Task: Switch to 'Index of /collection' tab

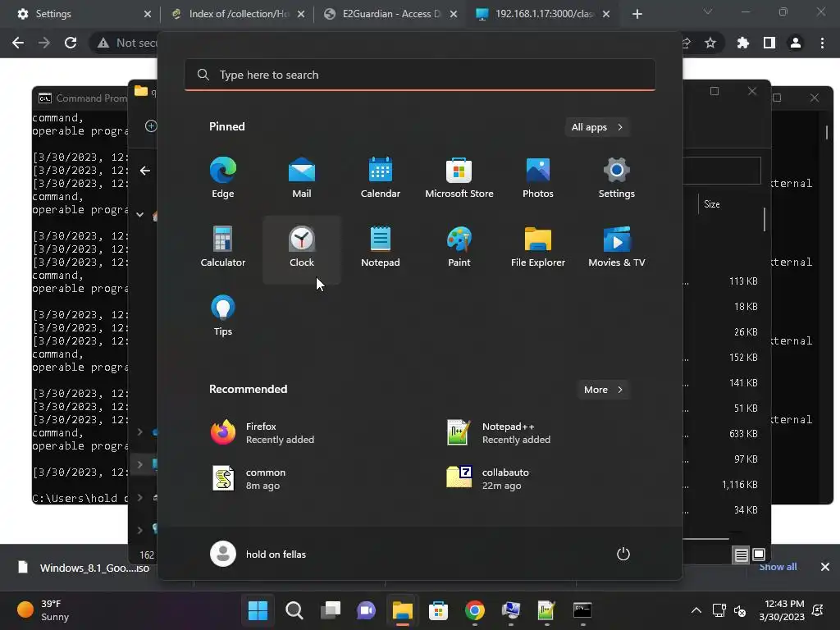Action: pos(237,14)
